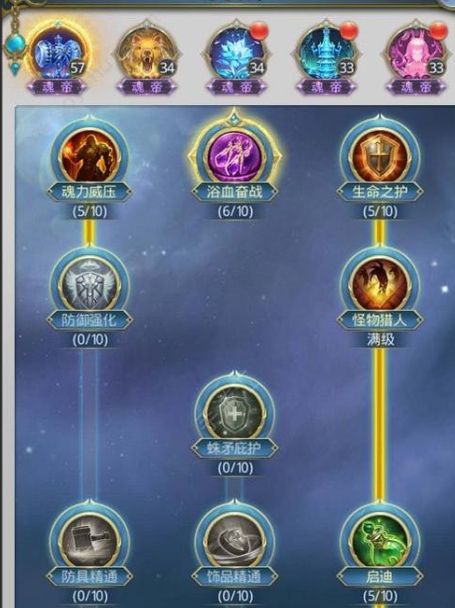The width and height of the screenshot is (455, 608).
Task: Switch to the golden lion spirit tab
Action: [147, 56]
